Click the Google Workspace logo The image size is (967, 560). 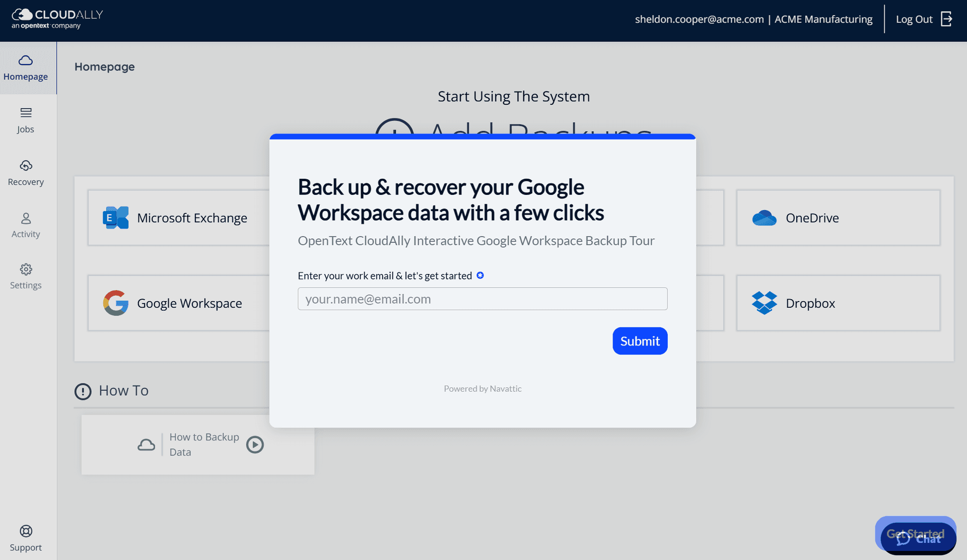(x=115, y=303)
